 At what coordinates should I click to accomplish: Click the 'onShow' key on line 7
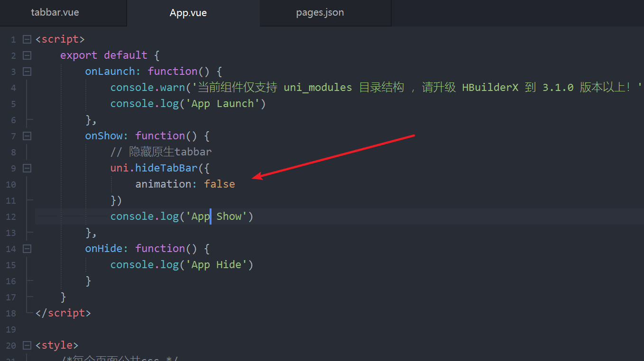pos(104,135)
